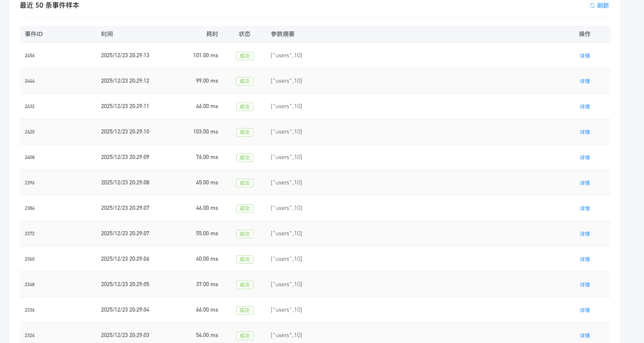Image resolution: width=644 pixels, height=343 pixels.
Task: Click the 状态 column header
Action: tap(244, 34)
